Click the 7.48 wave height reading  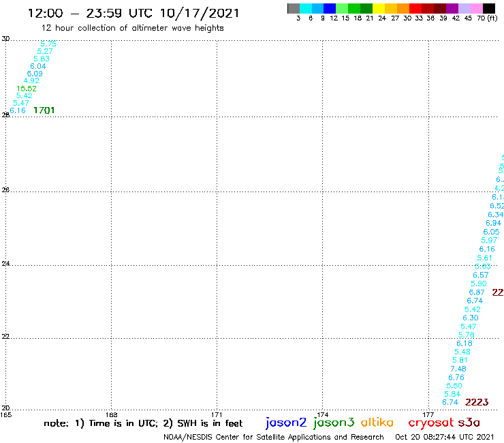coord(458,369)
